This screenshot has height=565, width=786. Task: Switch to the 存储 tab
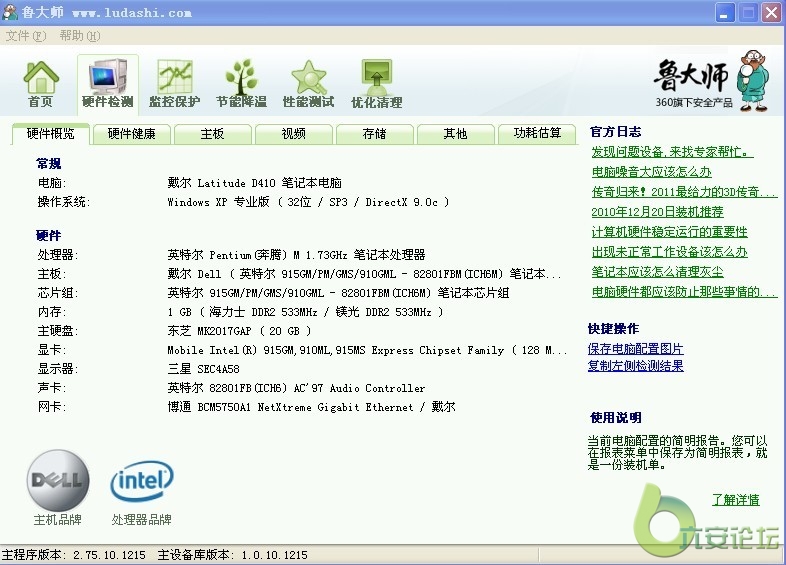374,134
